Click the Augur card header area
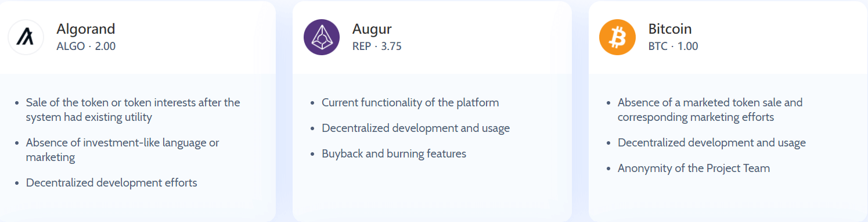 click(432, 37)
